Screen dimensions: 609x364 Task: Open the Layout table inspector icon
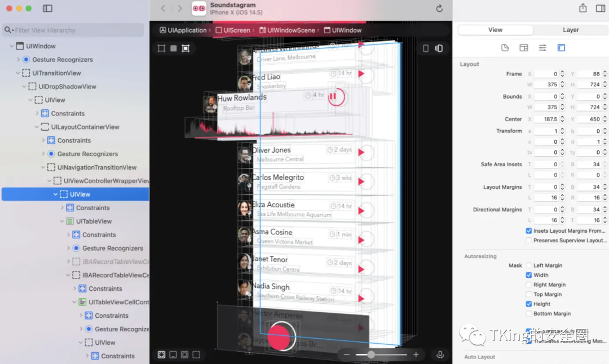click(x=523, y=48)
